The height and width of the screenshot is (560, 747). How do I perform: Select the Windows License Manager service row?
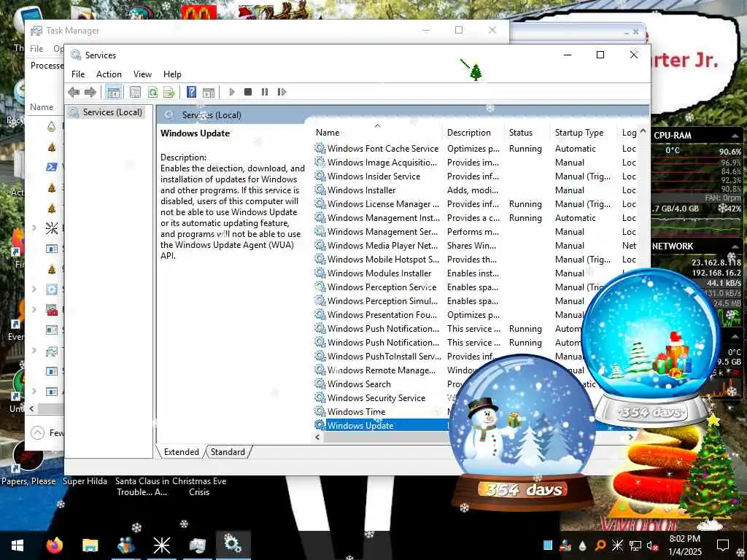476,204
